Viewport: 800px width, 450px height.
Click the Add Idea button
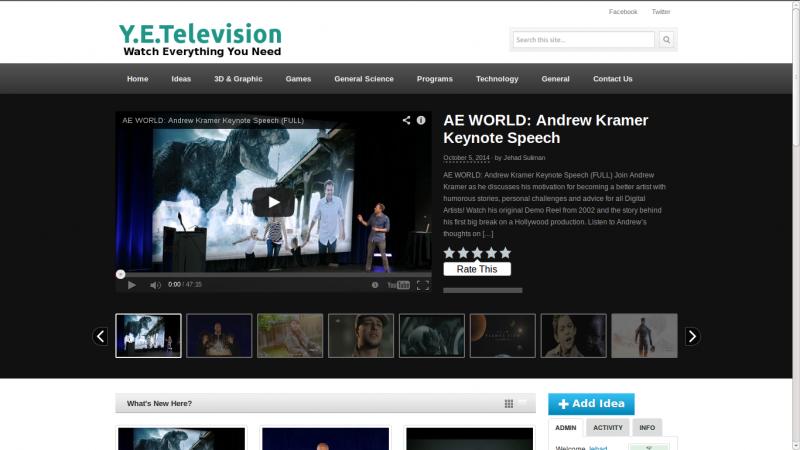tap(591, 404)
